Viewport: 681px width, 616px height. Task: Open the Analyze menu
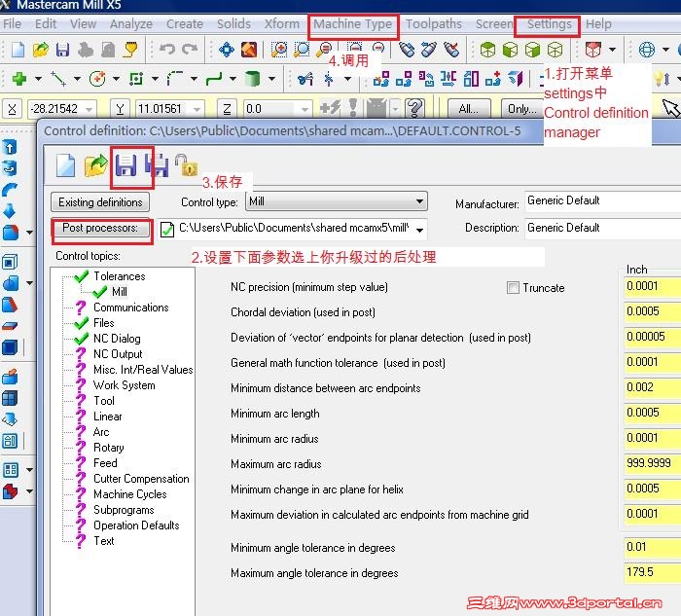(x=130, y=24)
